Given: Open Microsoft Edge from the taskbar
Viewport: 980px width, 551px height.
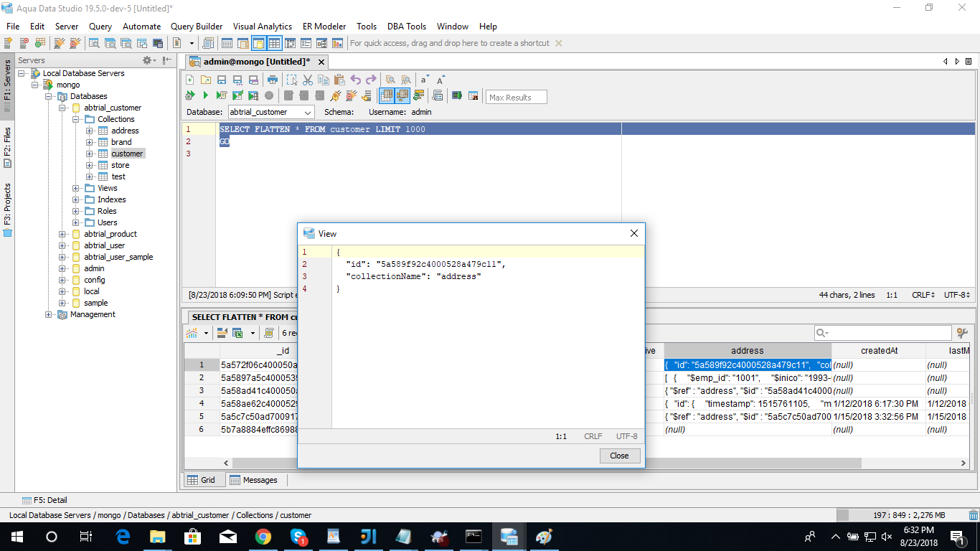Looking at the screenshot, I should coord(122,536).
